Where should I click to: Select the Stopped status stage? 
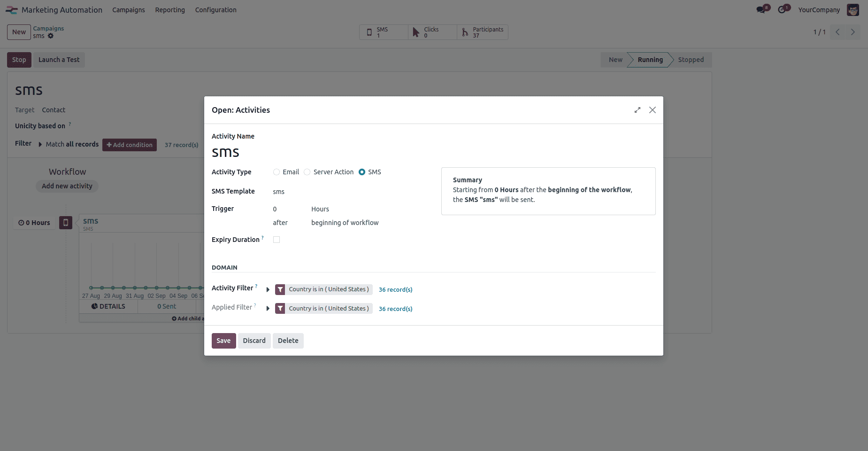691,60
